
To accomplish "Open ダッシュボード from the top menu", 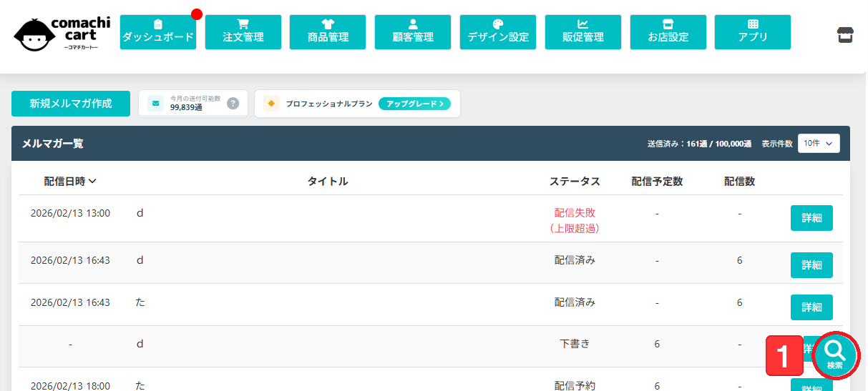I will tap(157, 32).
